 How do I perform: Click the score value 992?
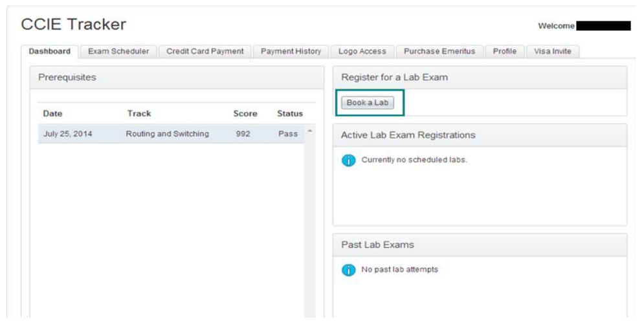pos(243,134)
